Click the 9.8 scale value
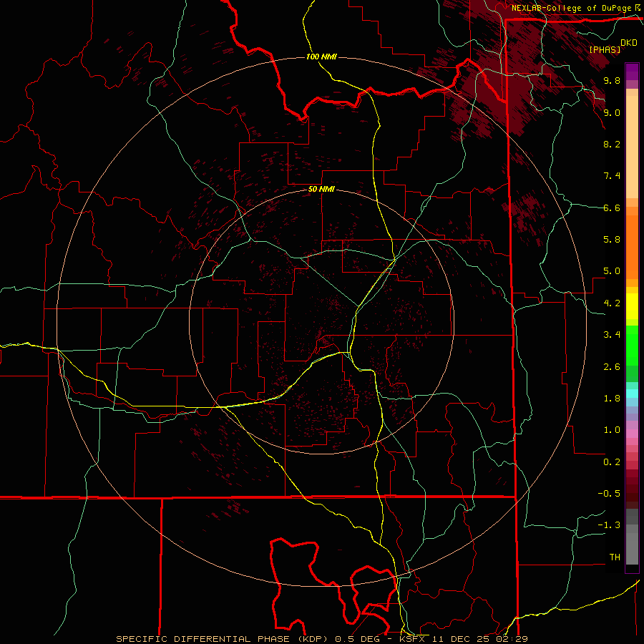This screenshot has height=644, width=644. coord(612,81)
